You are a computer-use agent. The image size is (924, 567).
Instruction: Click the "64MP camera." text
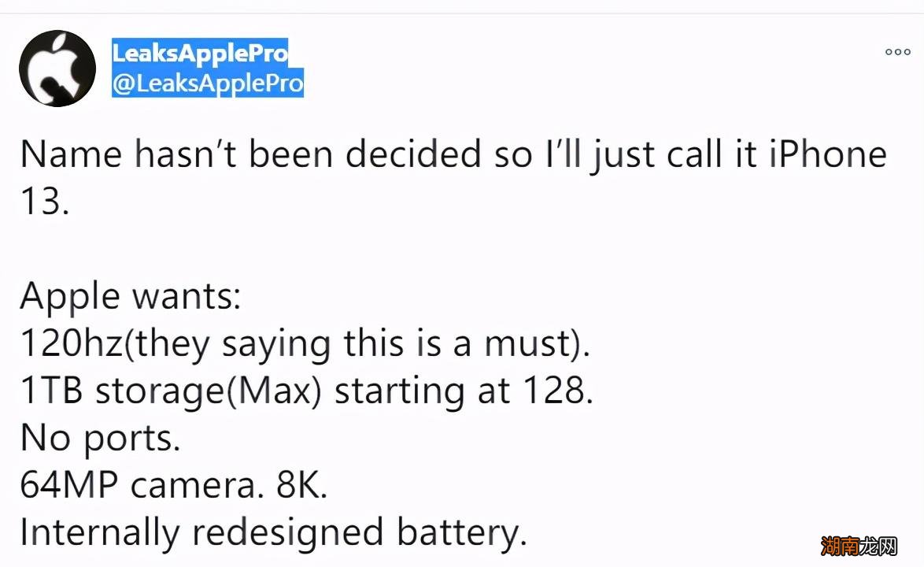(142, 485)
